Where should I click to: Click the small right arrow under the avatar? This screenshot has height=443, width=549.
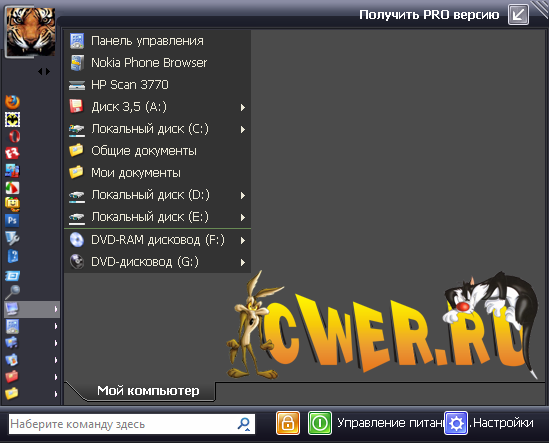click(x=48, y=71)
